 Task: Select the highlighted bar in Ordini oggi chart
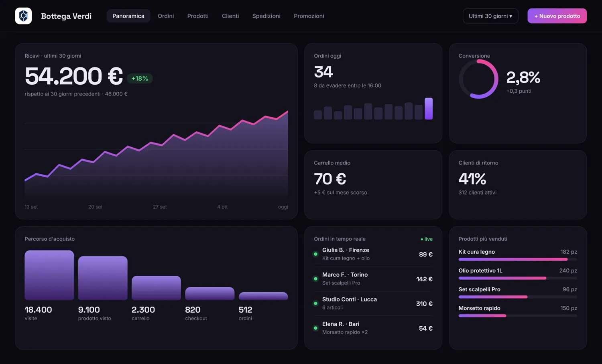tap(429, 108)
